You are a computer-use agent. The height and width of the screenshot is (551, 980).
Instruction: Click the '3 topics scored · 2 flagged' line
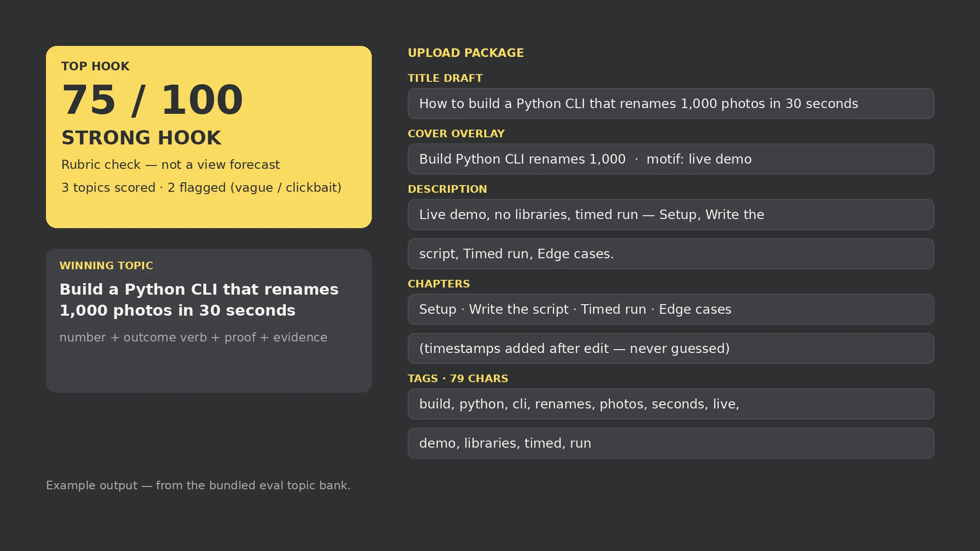(201, 187)
